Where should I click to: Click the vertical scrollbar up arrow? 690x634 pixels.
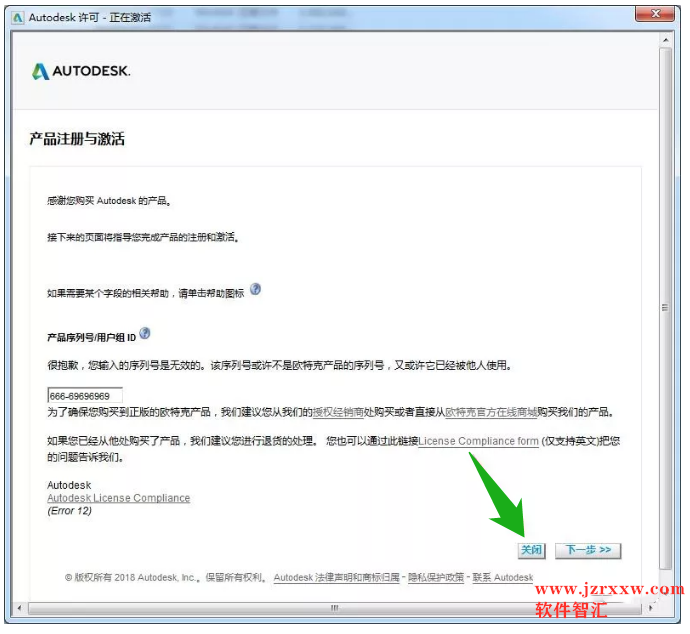click(x=665, y=40)
